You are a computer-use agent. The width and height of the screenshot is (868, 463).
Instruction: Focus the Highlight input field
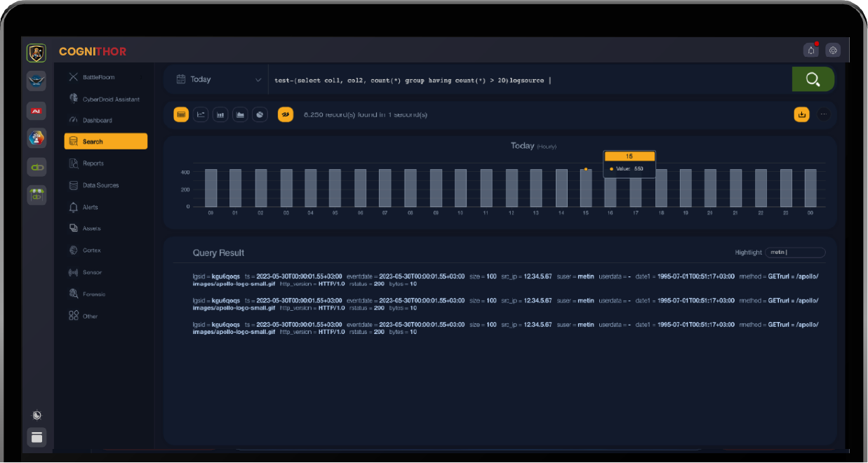[x=795, y=253]
